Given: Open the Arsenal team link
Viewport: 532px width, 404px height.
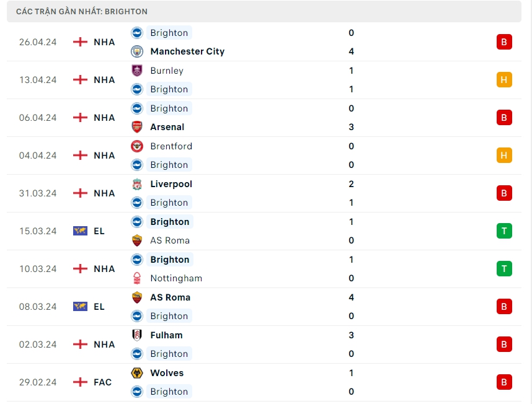Looking at the screenshot, I should [167, 127].
